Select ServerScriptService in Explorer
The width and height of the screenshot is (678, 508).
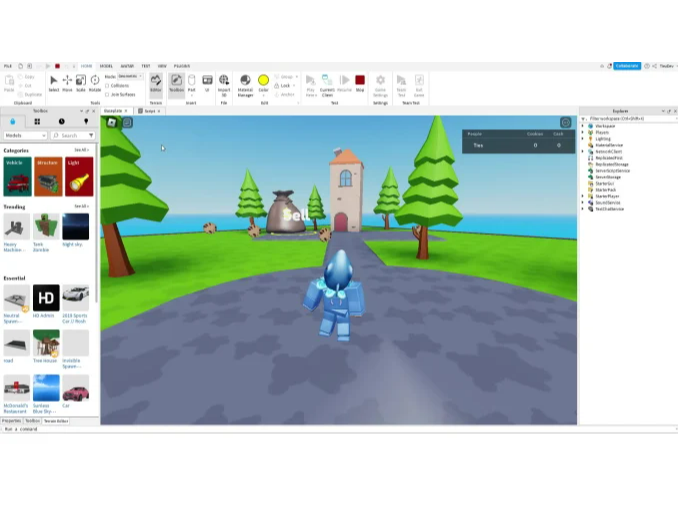(612, 171)
